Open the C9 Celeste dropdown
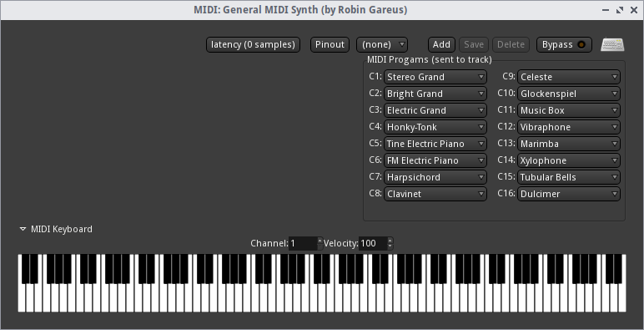 (569, 77)
